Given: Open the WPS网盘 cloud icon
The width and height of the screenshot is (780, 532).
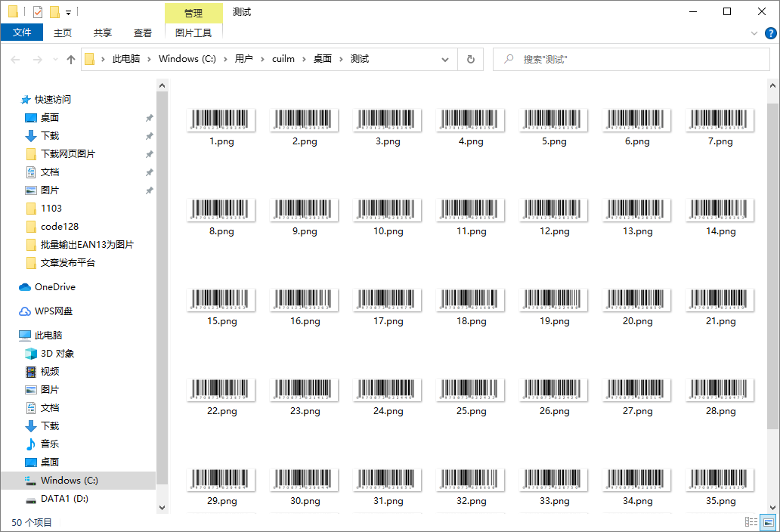Looking at the screenshot, I should 25,311.
